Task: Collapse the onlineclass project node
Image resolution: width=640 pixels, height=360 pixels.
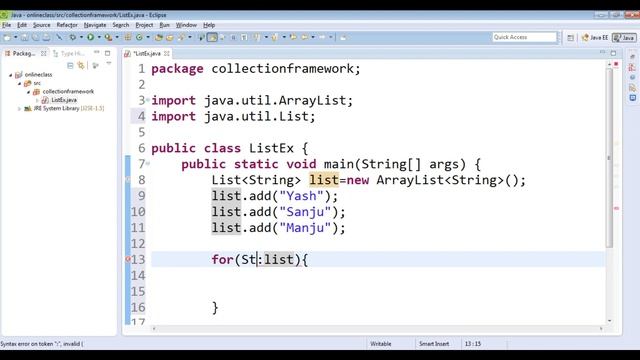Action: [x=11, y=75]
